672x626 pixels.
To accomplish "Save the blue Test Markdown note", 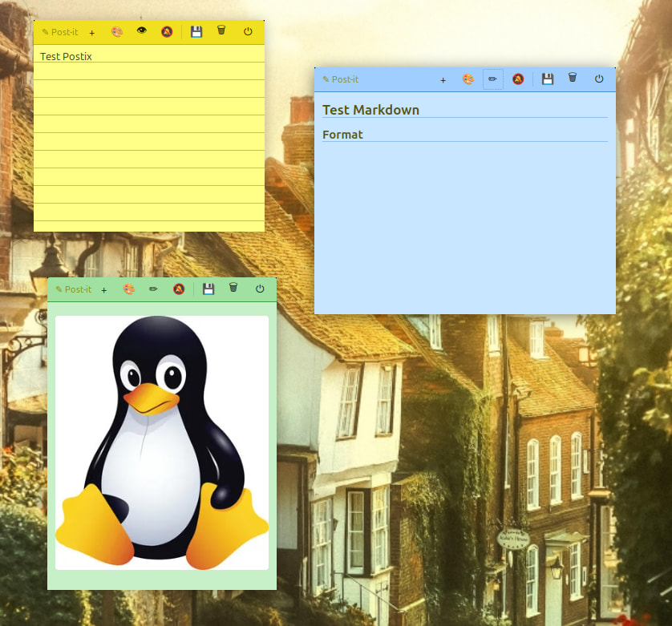I will click(548, 79).
